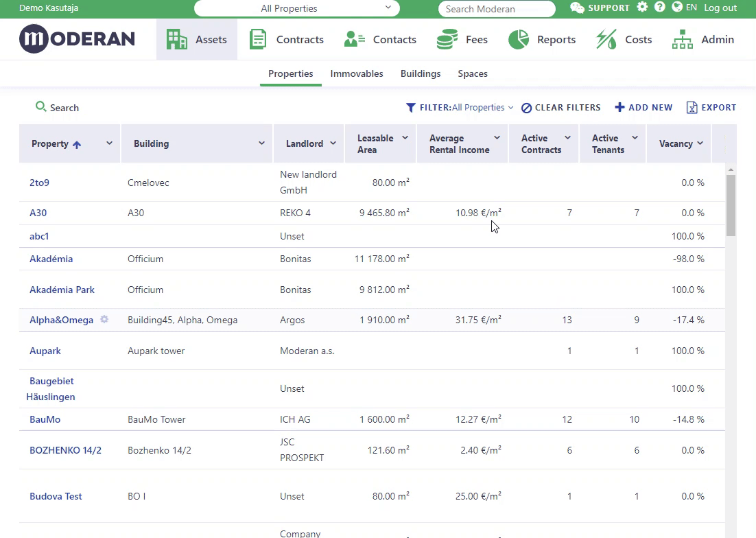
Task: Click the Search Moderan input field
Action: [496, 9]
